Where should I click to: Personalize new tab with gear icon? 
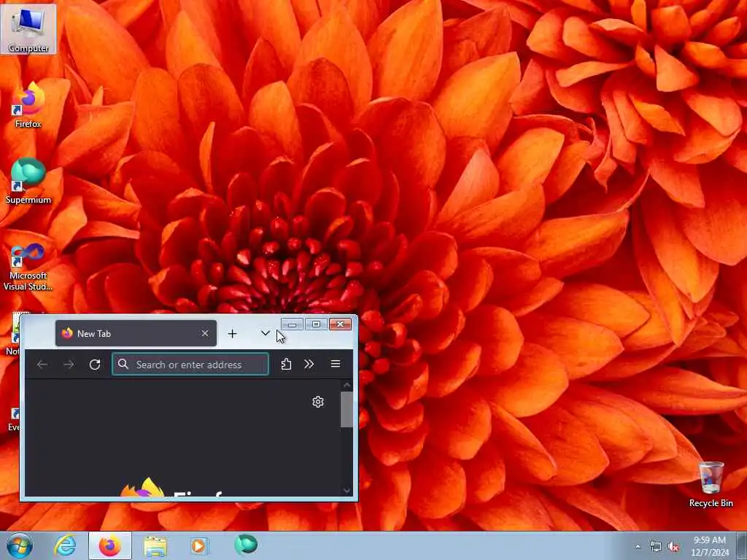[x=318, y=402]
